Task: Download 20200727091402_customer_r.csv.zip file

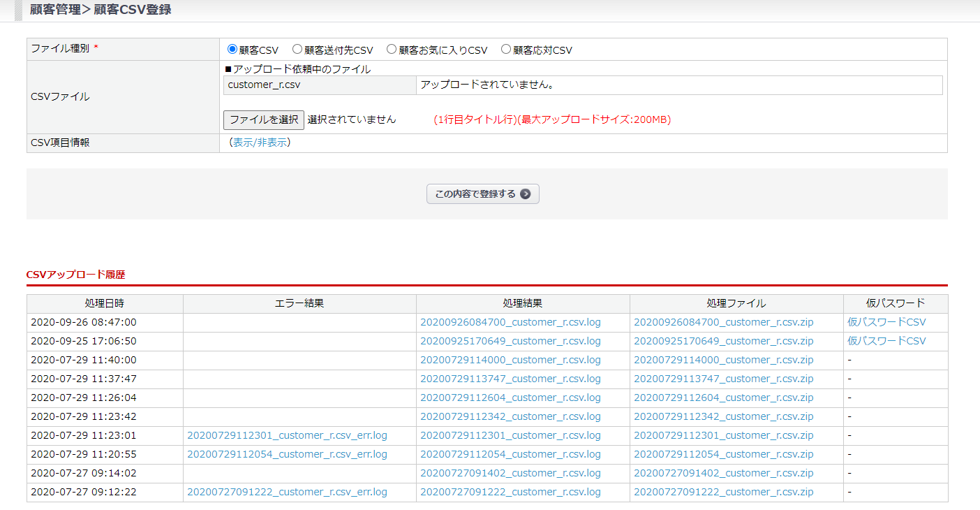Action: (x=723, y=473)
